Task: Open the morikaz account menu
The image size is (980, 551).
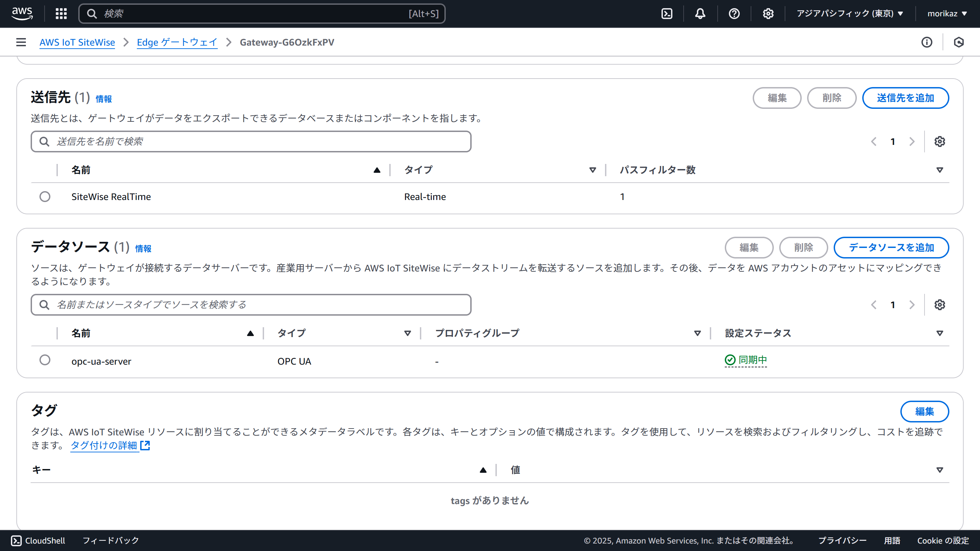Action: pos(947,14)
